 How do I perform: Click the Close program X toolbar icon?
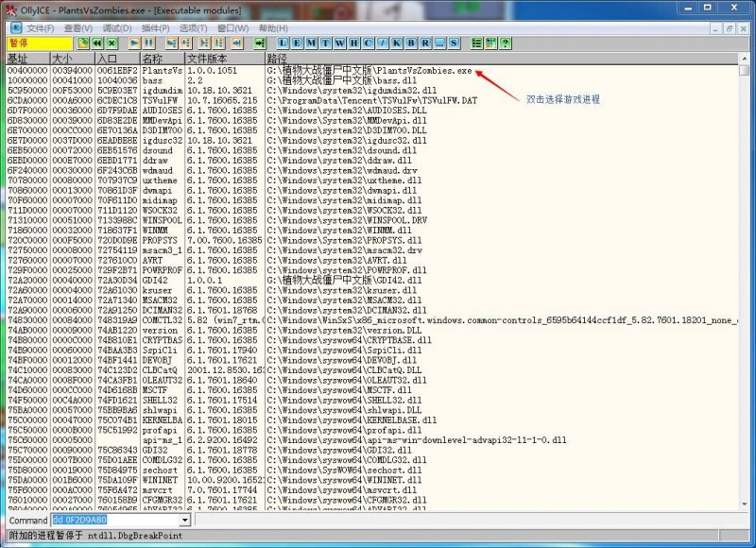[x=112, y=43]
